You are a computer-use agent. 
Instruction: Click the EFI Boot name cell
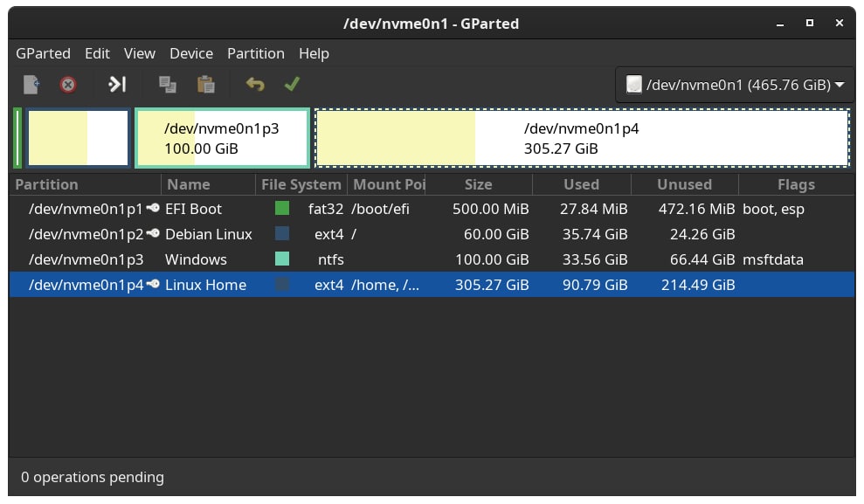click(x=193, y=209)
